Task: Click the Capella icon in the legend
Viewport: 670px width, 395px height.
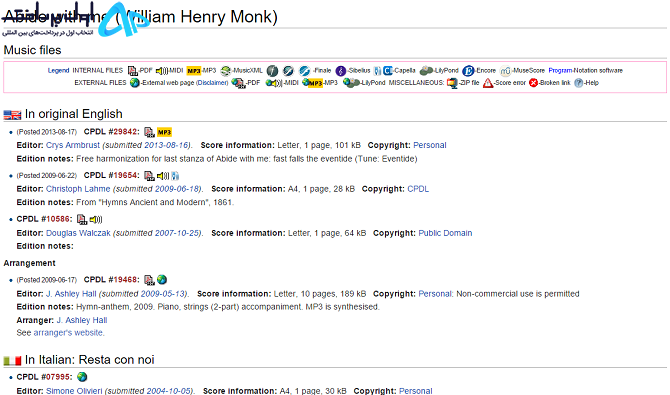Action: click(x=388, y=71)
